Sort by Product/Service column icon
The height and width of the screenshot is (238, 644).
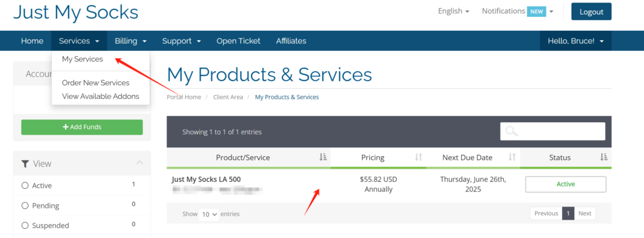click(x=323, y=157)
